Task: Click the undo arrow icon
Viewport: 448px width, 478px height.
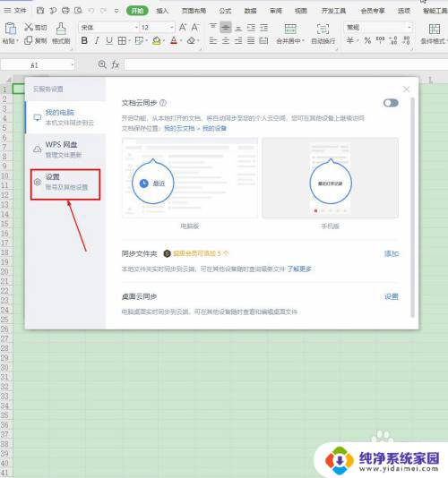Action: click(90, 11)
